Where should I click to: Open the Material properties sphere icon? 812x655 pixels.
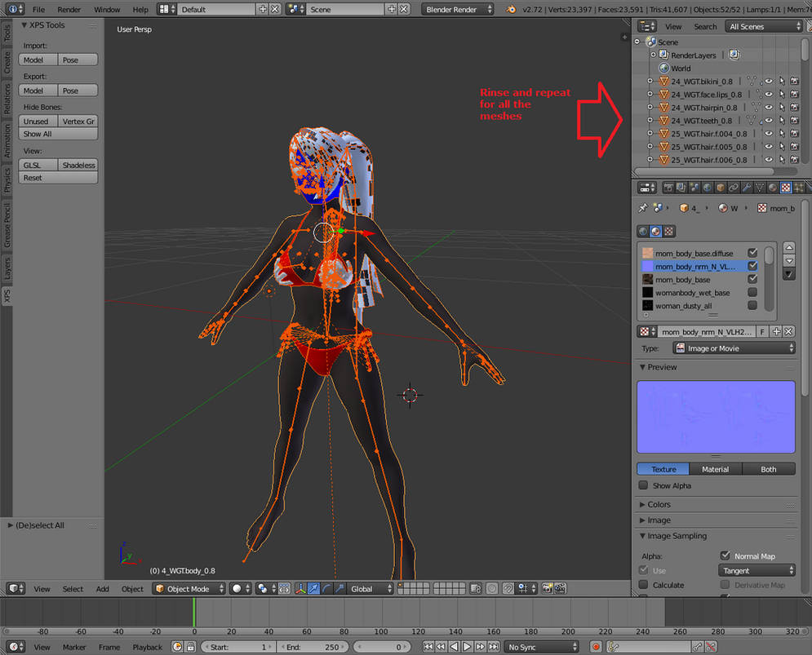[x=773, y=188]
